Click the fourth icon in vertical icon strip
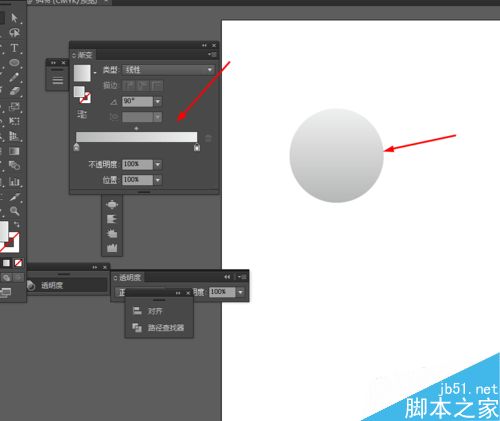The width and height of the screenshot is (500, 421). point(112,247)
